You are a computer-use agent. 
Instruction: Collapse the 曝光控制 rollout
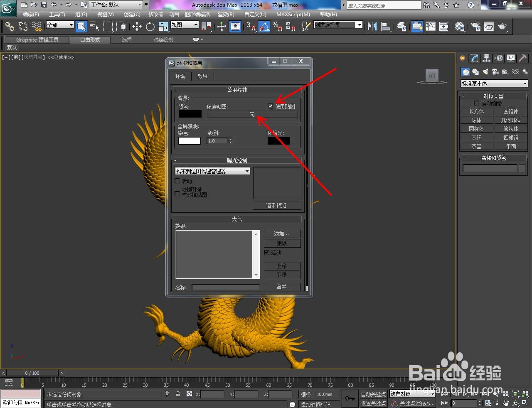(237, 160)
